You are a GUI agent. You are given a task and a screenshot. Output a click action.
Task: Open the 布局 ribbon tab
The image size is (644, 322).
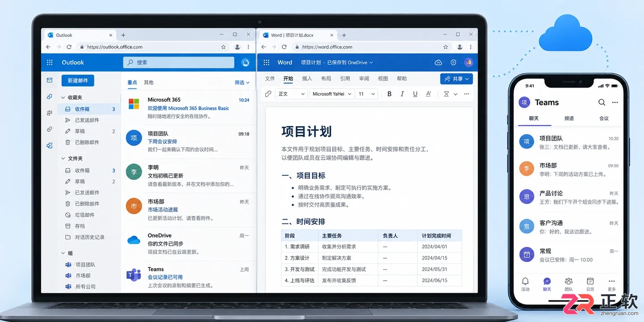click(326, 79)
